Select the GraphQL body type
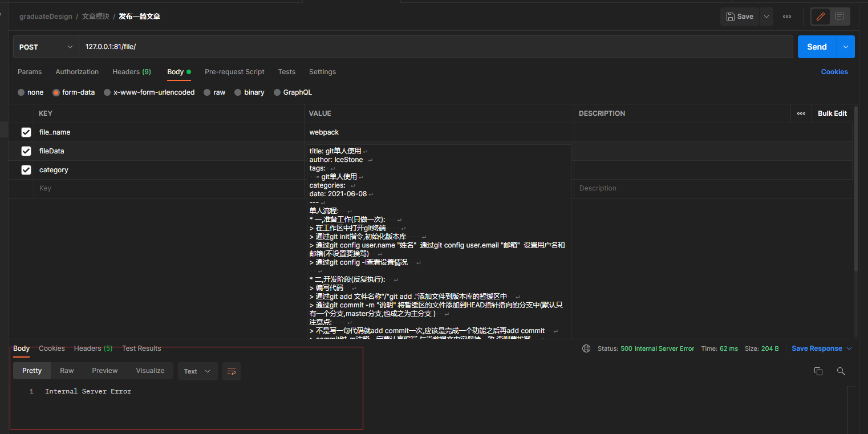Image resolution: width=868 pixels, height=434 pixels. pyautogui.click(x=293, y=92)
